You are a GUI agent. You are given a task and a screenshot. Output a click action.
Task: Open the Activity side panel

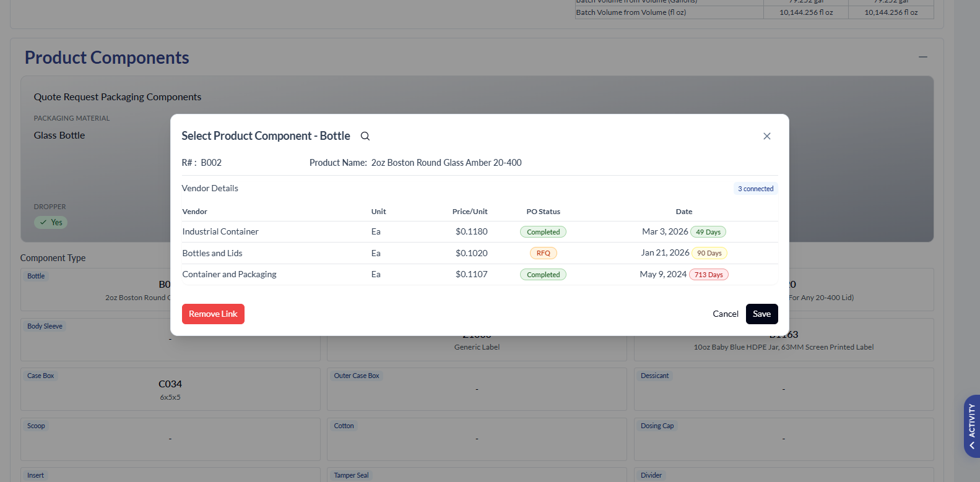coord(972,426)
